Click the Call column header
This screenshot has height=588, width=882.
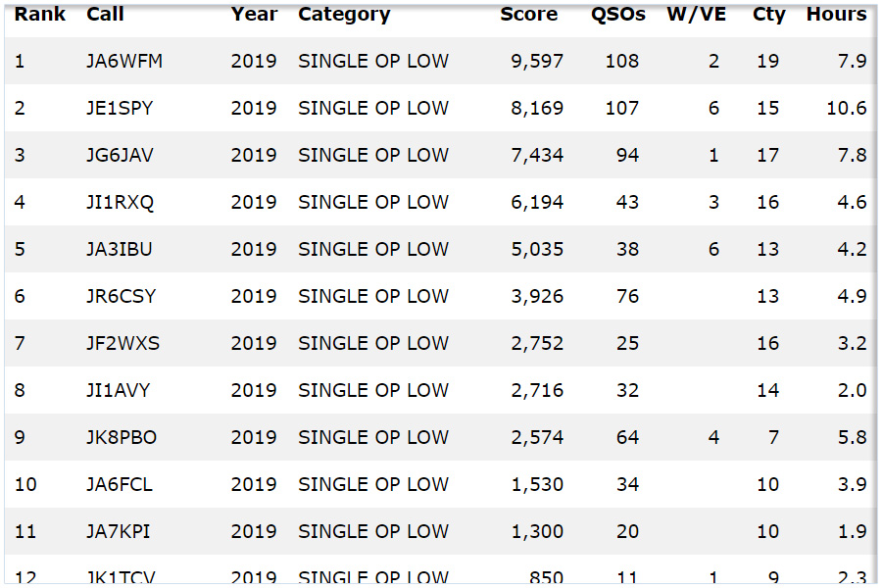[104, 15]
